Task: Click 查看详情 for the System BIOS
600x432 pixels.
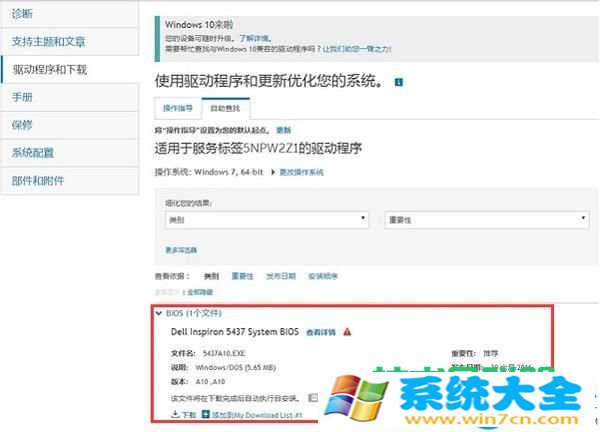Action: point(321,332)
